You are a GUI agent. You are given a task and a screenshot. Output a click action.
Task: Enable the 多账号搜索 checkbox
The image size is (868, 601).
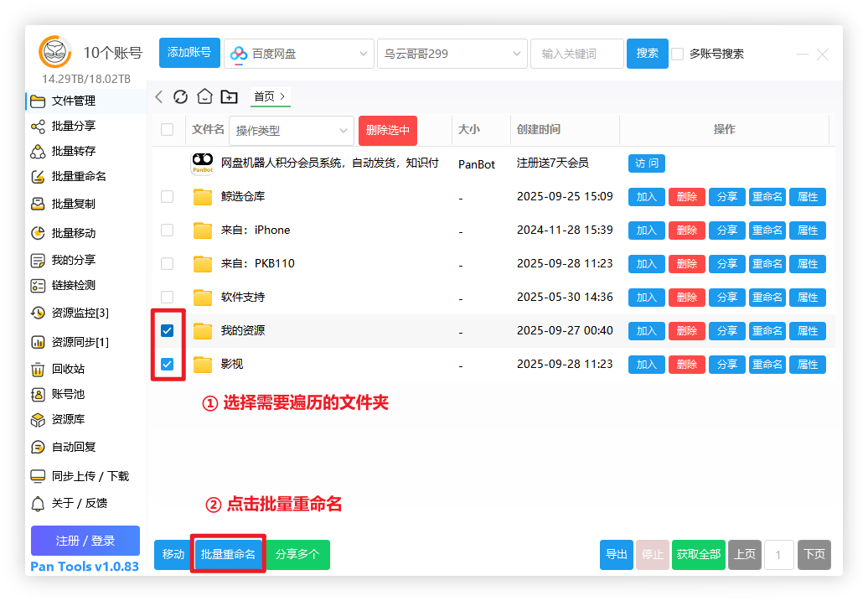pyautogui.click(x=678, y=54)
